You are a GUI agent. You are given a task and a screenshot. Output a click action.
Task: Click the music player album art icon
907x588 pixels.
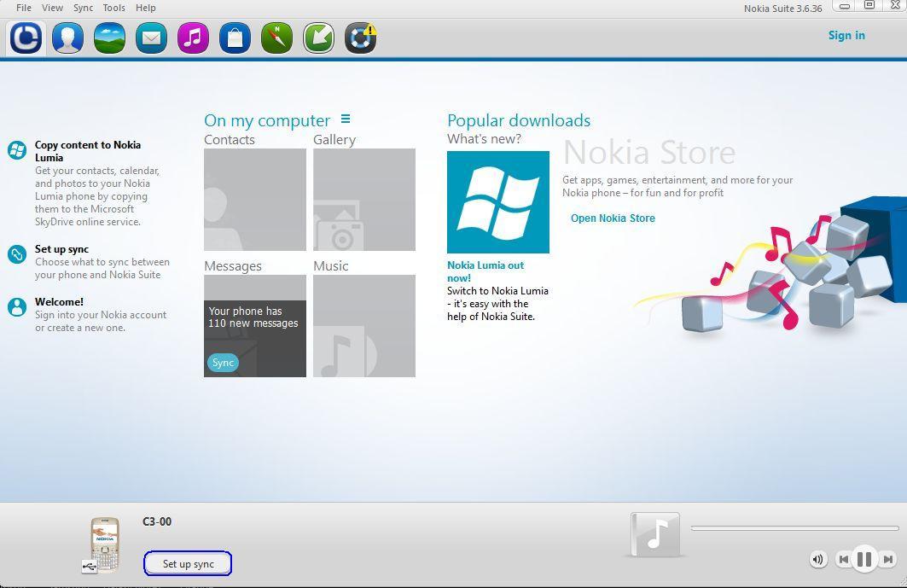click(654, 534)
